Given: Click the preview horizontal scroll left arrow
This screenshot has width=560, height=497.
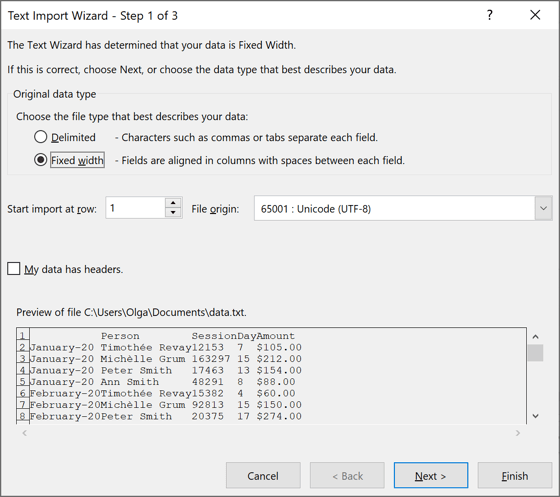Looking at the screenshot, I should 24,433.
